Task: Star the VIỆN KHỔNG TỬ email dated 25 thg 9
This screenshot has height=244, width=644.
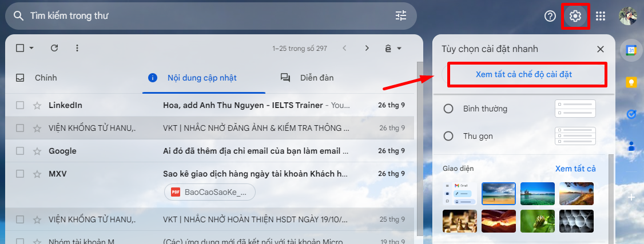Action: [x=37, y=219]
